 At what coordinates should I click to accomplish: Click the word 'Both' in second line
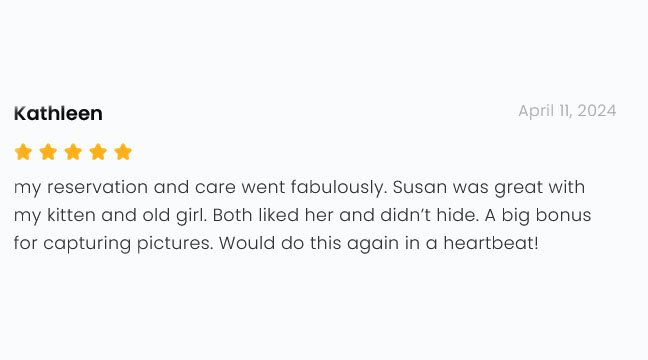[x=232, y=215]
